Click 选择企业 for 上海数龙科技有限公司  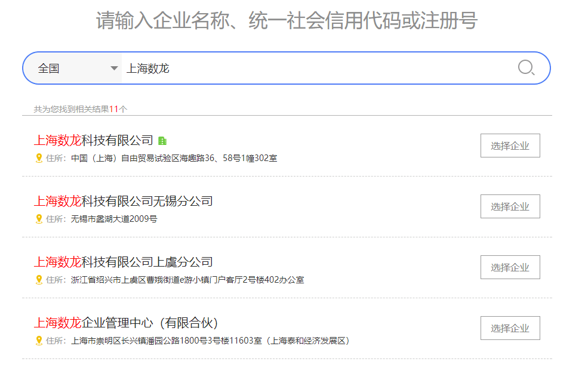[x=510, y=145]
